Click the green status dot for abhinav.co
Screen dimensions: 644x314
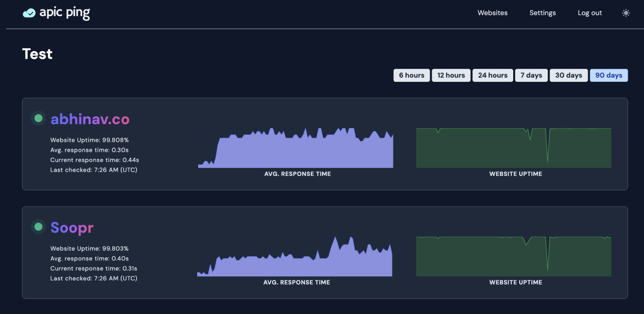click(x=38, y=119)
